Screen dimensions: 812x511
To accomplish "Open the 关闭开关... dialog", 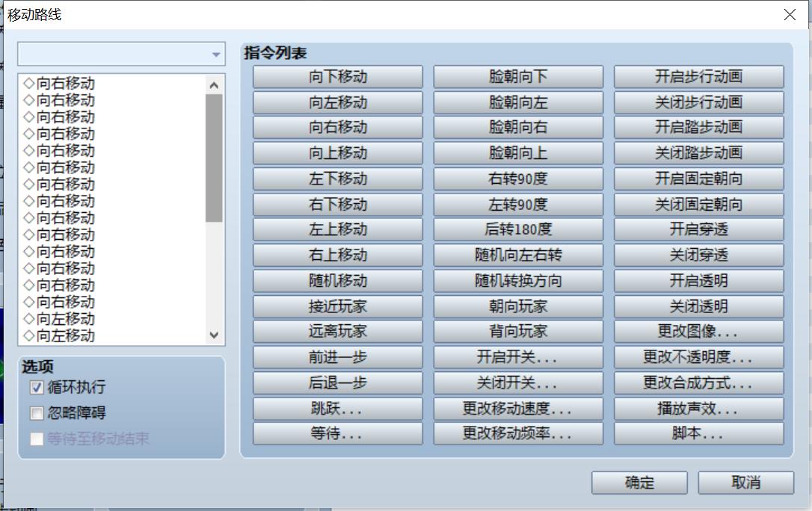I will 518,383.
